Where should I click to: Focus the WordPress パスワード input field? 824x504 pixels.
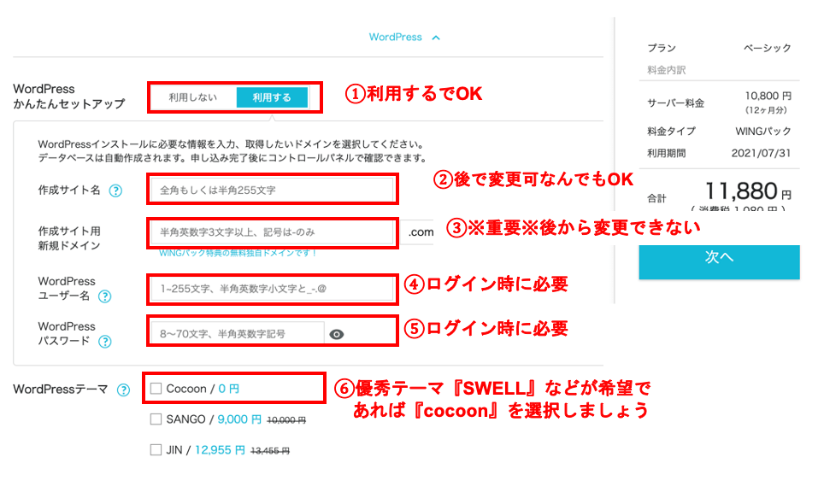(x=238, y=334)
